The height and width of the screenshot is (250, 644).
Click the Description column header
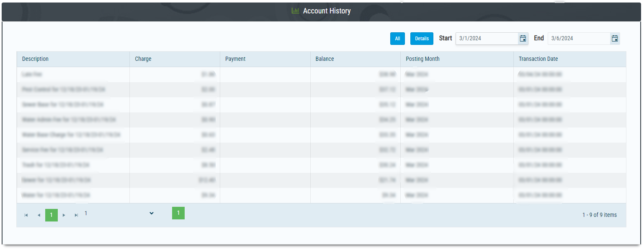pyautogui.click(x=35, y=59)
